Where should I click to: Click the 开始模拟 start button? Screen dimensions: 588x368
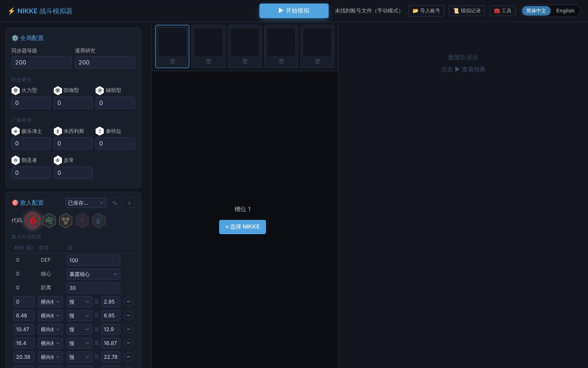pos(294,11)
